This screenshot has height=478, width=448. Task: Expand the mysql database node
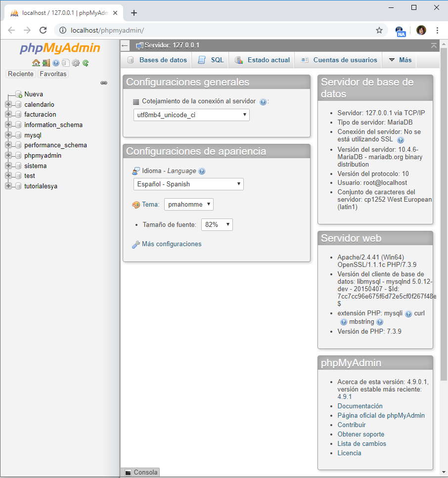(x=8, y=135)
